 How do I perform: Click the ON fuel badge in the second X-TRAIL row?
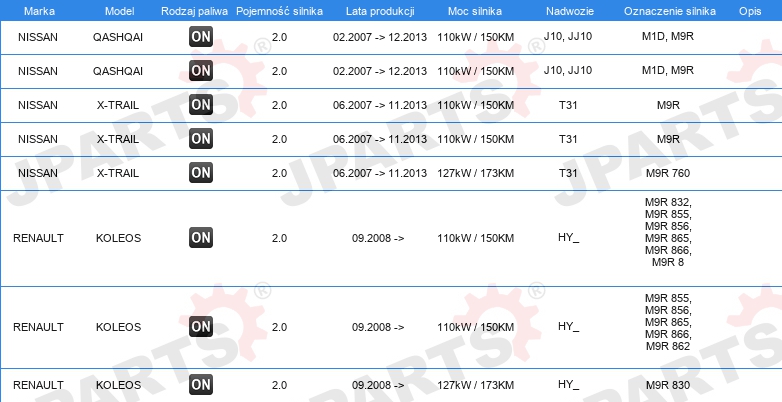tap(201, 139)
